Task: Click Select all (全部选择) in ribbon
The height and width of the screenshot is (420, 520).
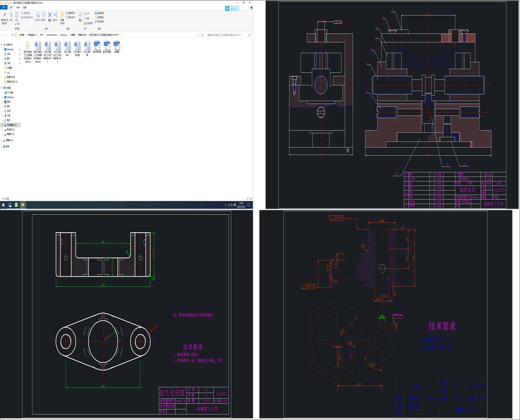Action: pyautogui.click(x=99, y=13)
